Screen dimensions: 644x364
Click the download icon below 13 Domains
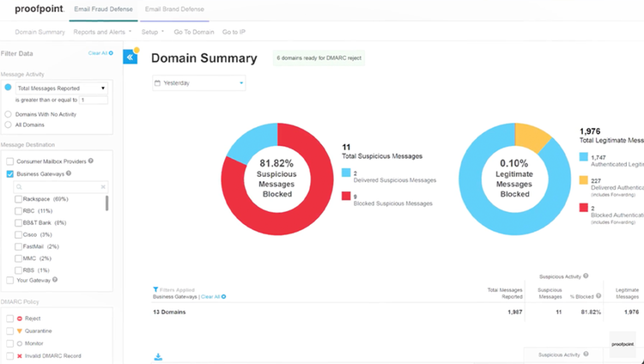coord(158,356)
